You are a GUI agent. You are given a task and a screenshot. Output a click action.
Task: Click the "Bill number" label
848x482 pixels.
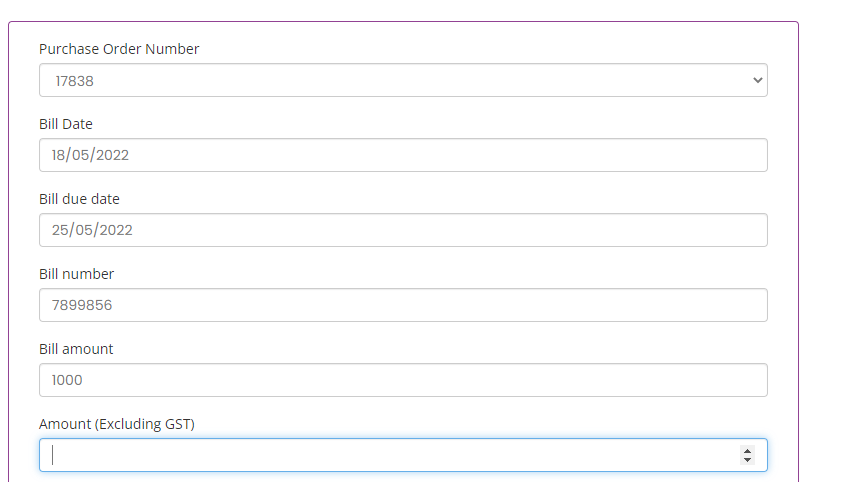[x=76, y=274]
